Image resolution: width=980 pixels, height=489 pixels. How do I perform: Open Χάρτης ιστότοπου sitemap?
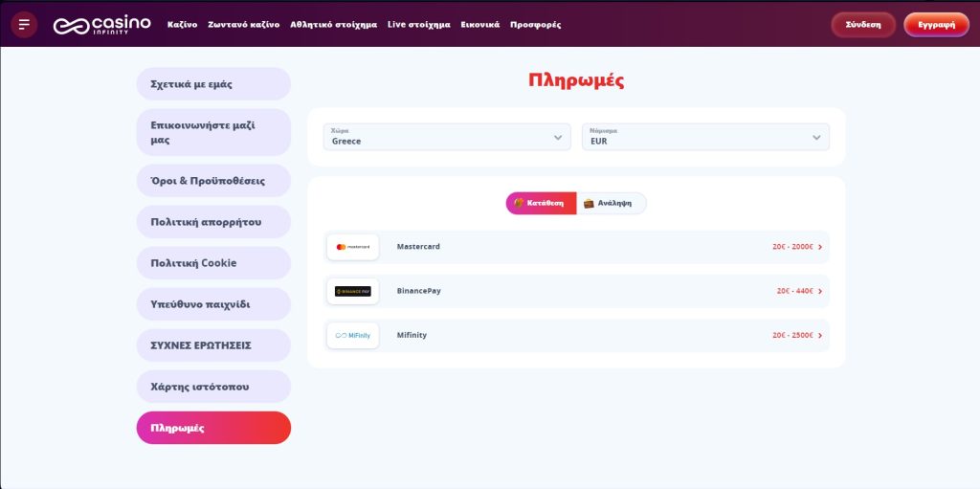click(213, 387)
